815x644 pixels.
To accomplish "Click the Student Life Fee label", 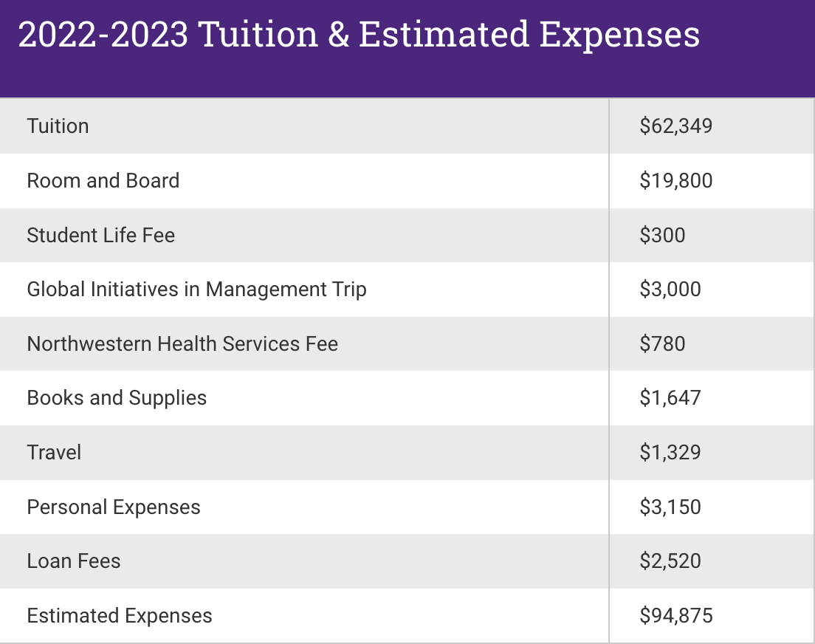I will point(100,236).
